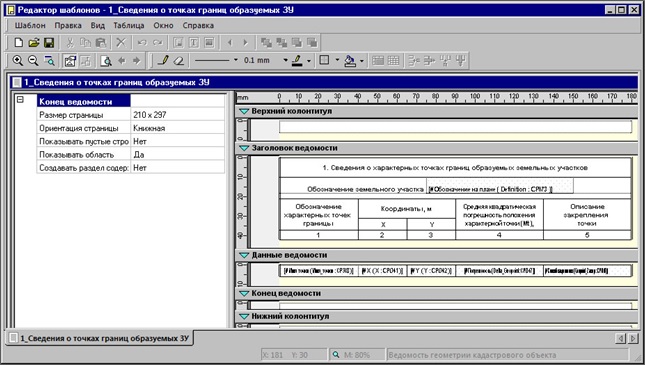Open a template with the folder icon
Viewport: 645px width, 365px height.
click(x=34, y=42)
